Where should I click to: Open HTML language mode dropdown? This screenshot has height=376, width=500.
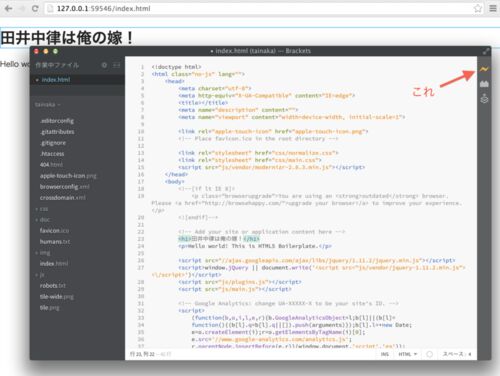408,354
